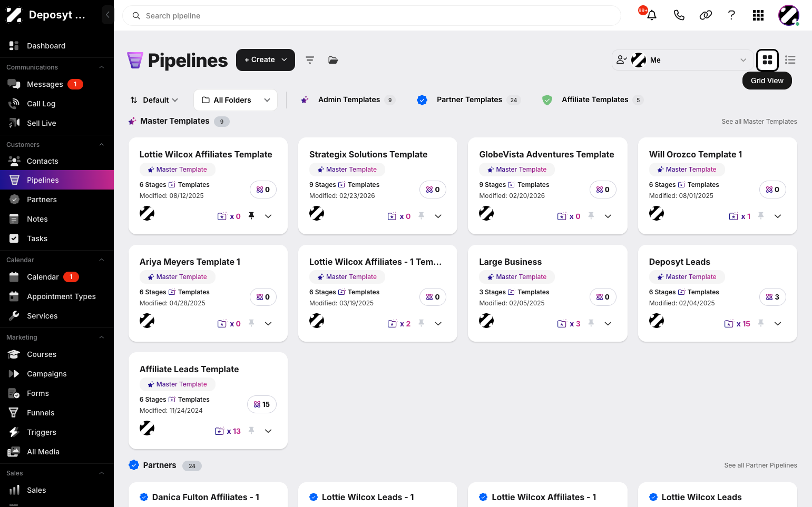Open Danica Fulton Affiliates - 1 pipeline
The image size is (812, 507).
[206, 497]
